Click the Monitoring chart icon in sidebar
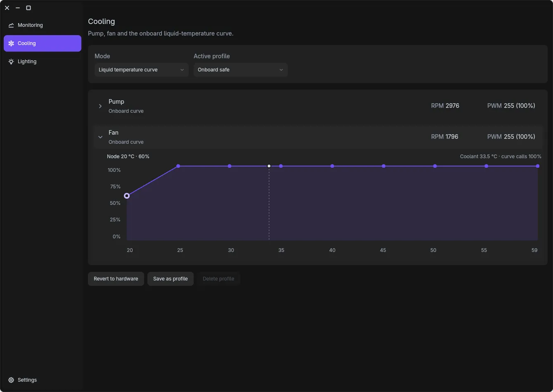 pos(11,25)
